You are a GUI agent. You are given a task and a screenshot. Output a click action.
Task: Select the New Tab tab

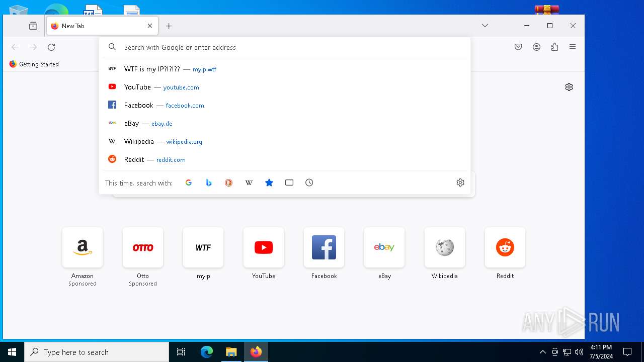click(x=103, y=26)
